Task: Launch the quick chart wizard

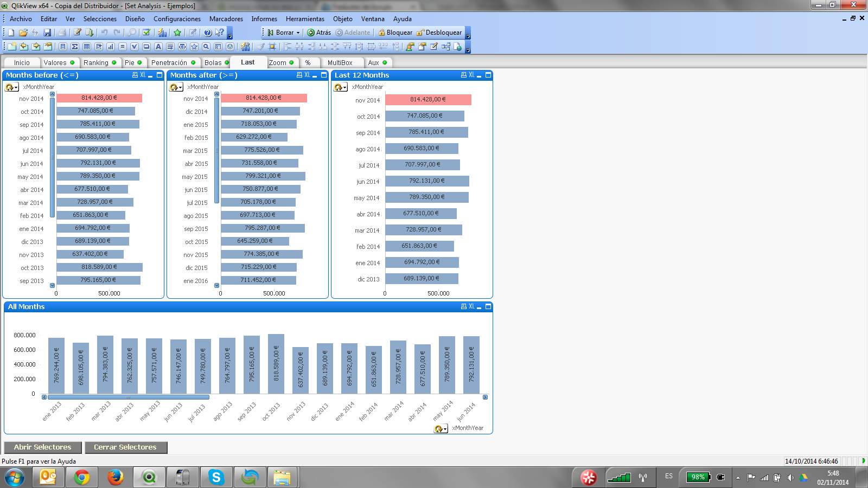Action: point(162,33)
